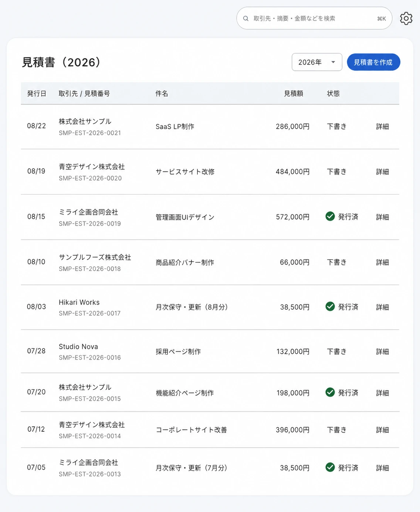Select estimate number SMP-EST-2026-0014
The width and height of the screenshot is (420, 512).
[x=90, y=436]
